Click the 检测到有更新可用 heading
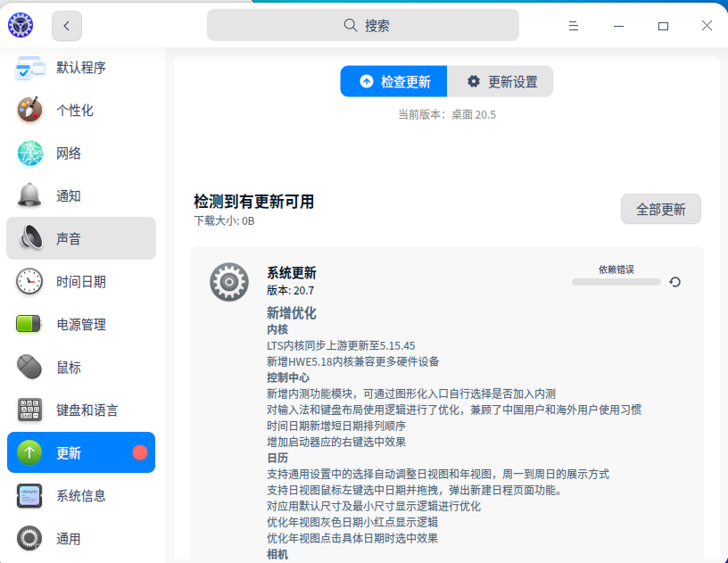The width and height of the screenshot is (728, 563). click(x=253, y=202)
